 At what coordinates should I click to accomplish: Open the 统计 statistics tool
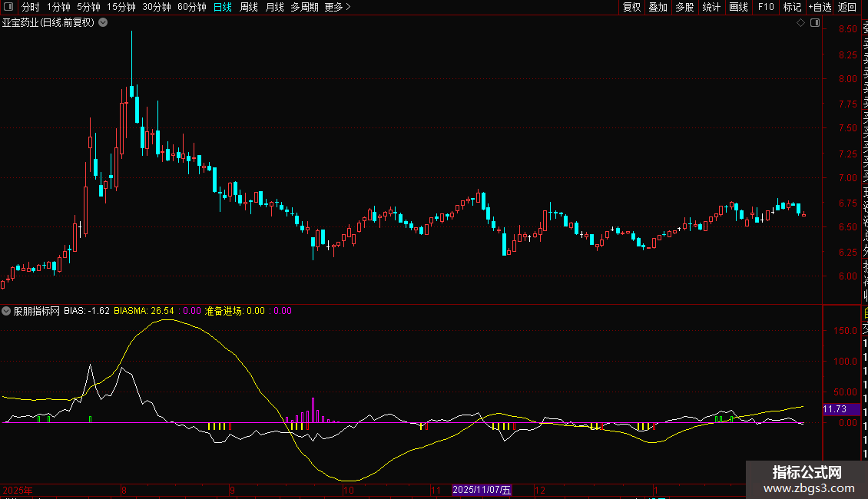[x=711, y=7]
